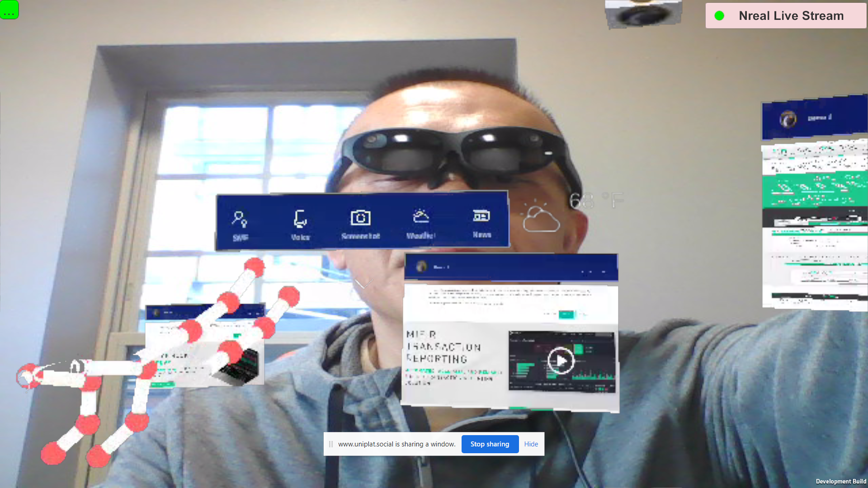Click the profile avatar on the blue panel header
This screenshot has height=488, width=868.
click(422, 267)
